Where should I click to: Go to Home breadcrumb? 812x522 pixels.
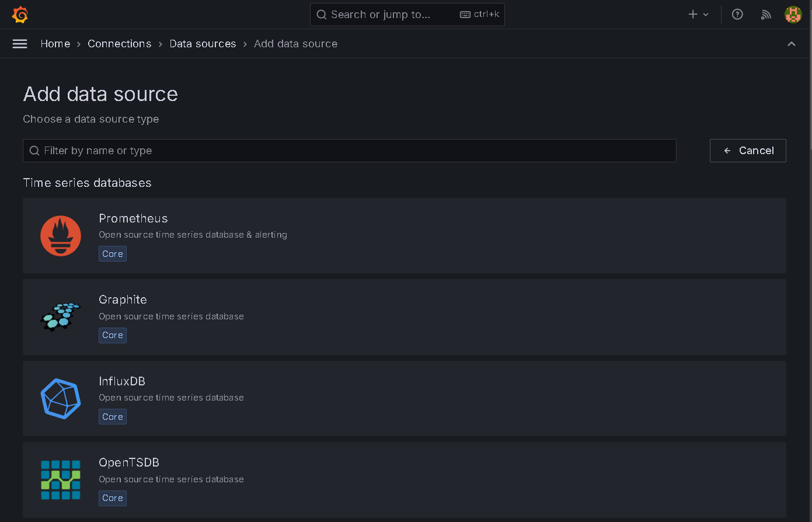coord(55,44)
